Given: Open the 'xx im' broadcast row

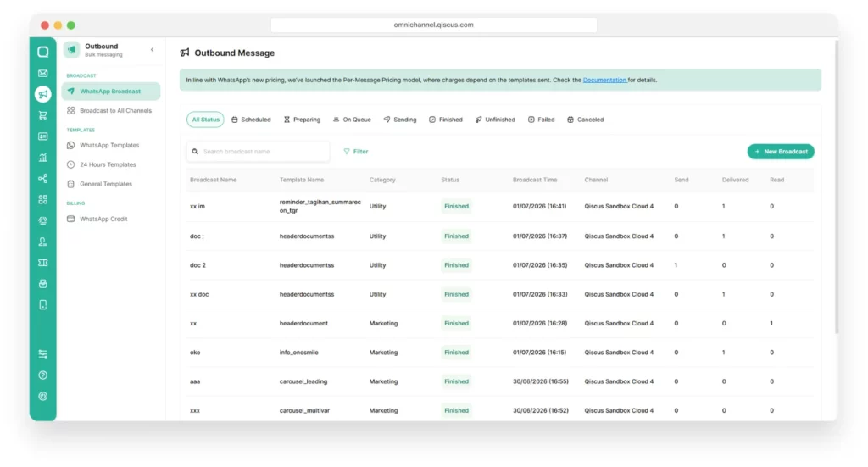Looking at the screenshot, I should click(x=500, y=207).
